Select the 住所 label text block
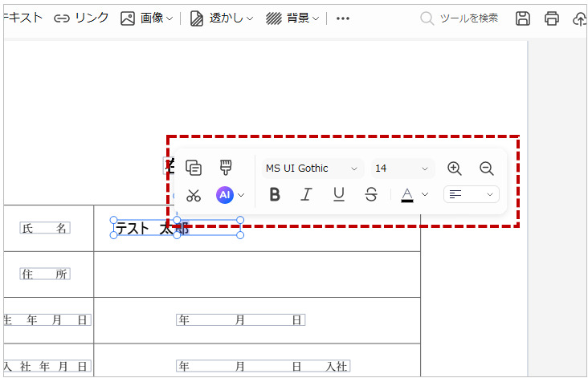Screen dimensions: 588x378 pyautogui.click(x=45, y=274)
